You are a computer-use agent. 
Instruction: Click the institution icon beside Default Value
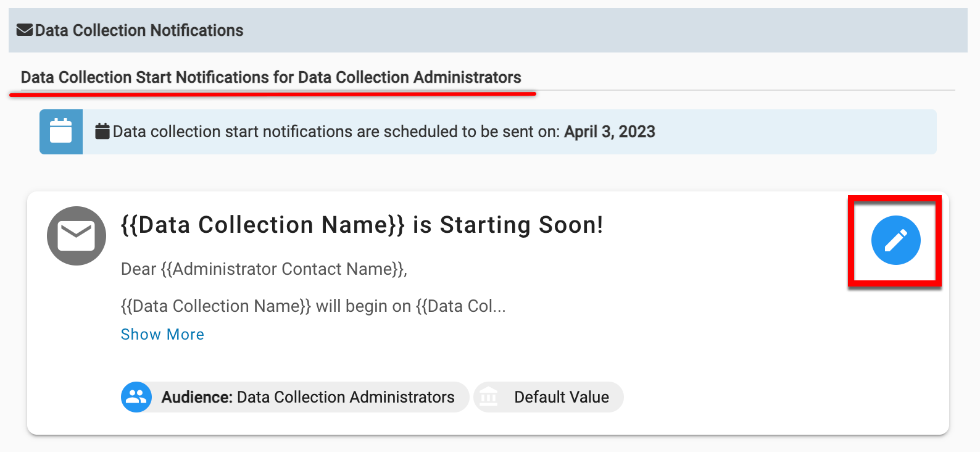[x=489, y=397]
